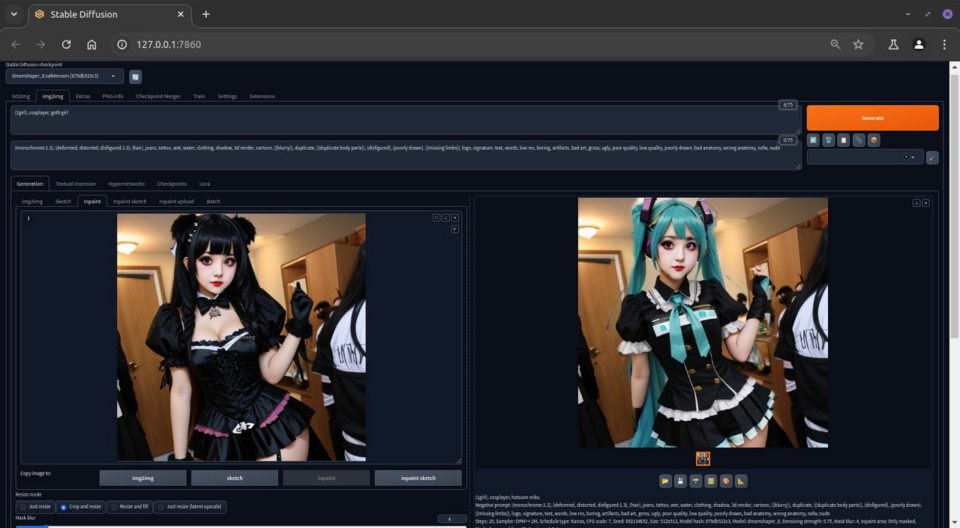Open the browser zoom control
960x528 pixels.
835,44
